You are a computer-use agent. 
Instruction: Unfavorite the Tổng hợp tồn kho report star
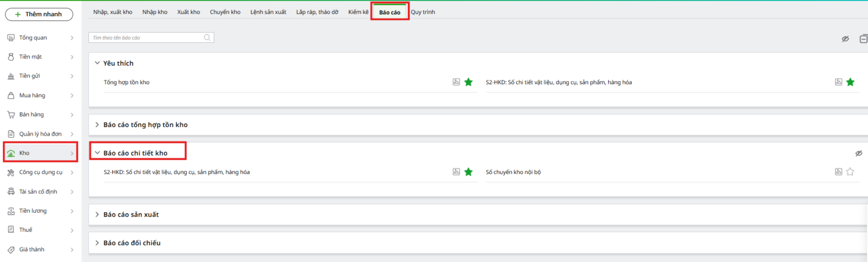(469, 82)
